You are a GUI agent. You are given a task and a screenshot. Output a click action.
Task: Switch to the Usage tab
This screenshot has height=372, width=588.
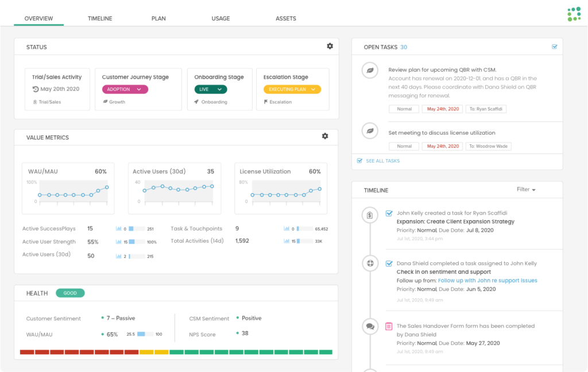pos(220,18)
